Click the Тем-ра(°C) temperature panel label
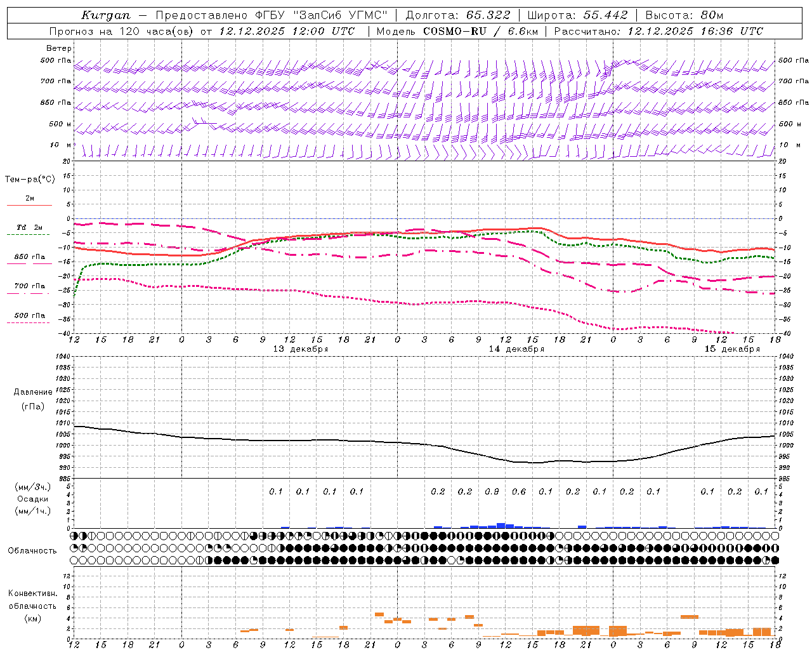Image resolution: width=812 pixels, height=650 pixels. [30, 180]
